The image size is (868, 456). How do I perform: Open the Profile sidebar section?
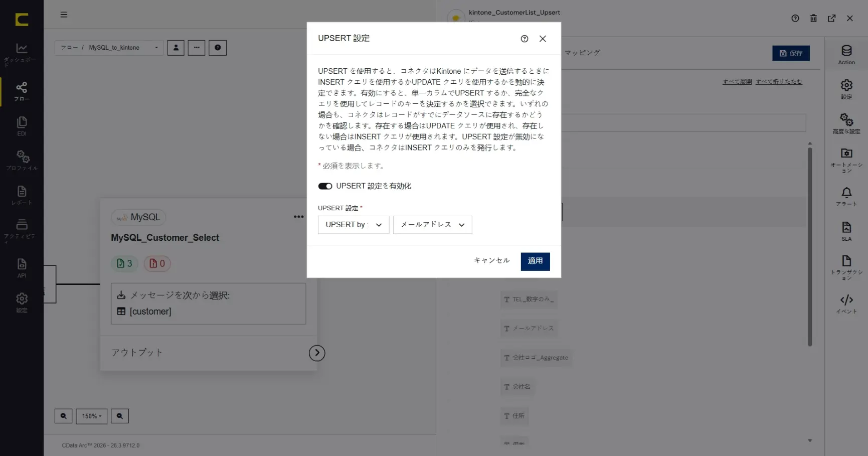pyautogui.click(x=22, y=161)
